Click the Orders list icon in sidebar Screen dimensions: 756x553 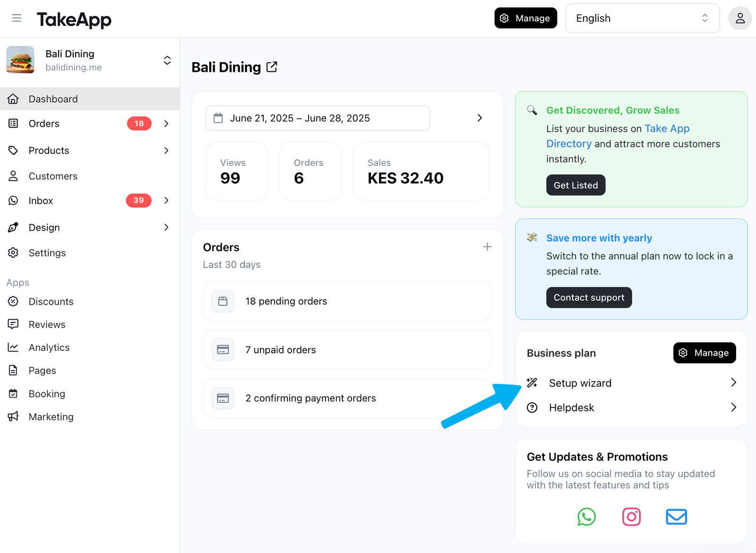13,123
